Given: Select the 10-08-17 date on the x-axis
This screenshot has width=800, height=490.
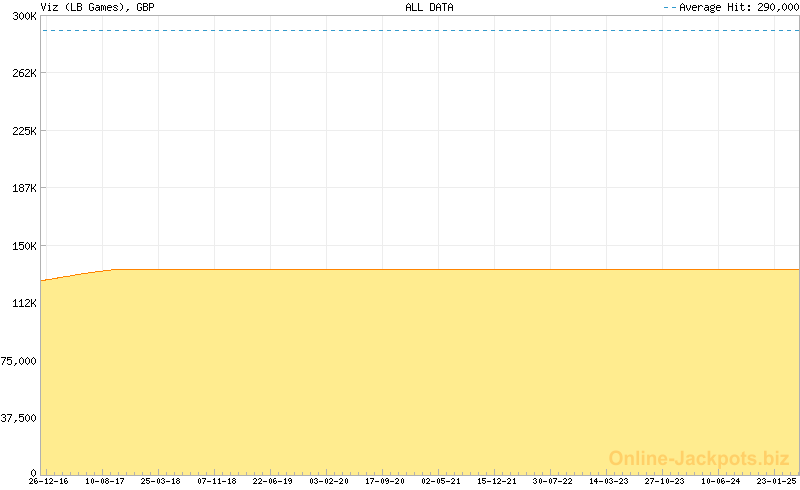Looking at the screenshot, I should click(x=104, y=481).
